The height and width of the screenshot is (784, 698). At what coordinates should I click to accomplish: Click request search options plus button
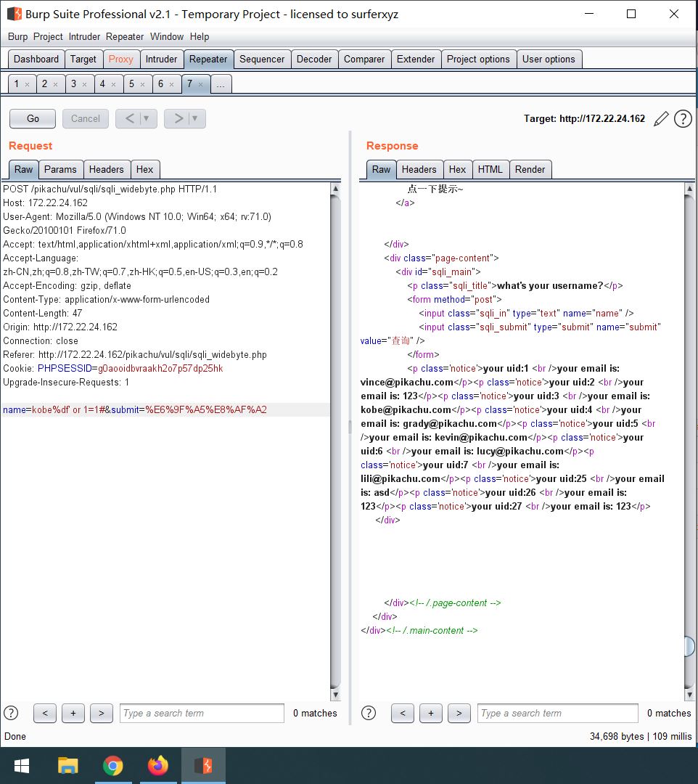[x=73, y=713]
